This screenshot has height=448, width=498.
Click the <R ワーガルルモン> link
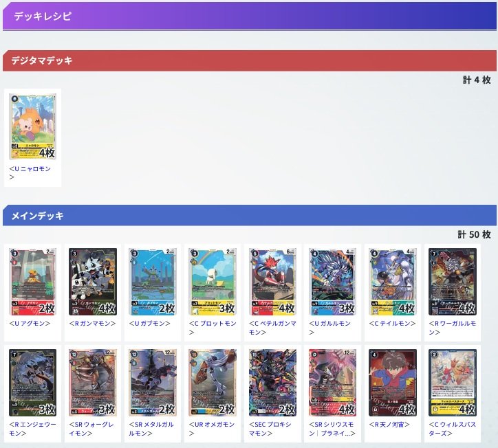click(x=453, y=328)
